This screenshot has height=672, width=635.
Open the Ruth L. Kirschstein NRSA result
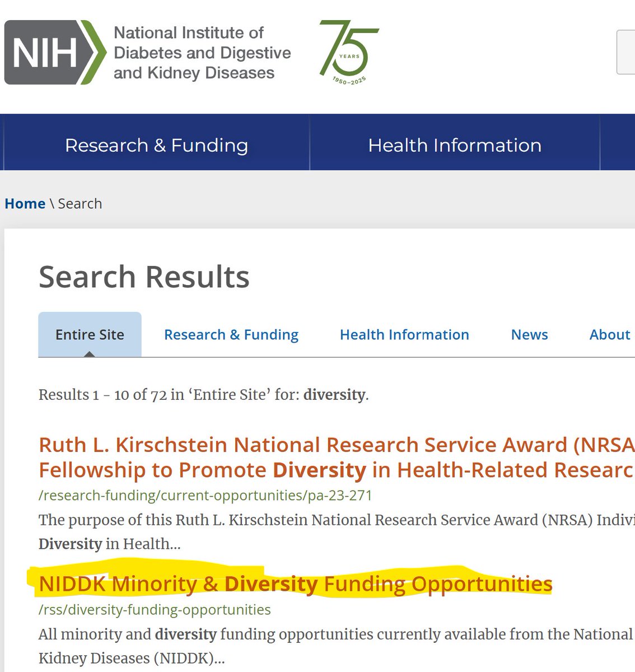click(337, 457)
